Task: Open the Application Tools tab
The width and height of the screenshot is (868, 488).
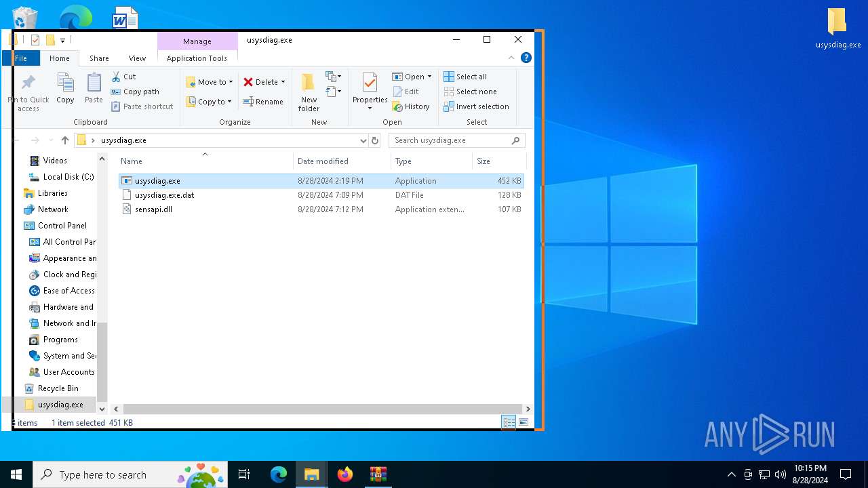Action: 197,58
